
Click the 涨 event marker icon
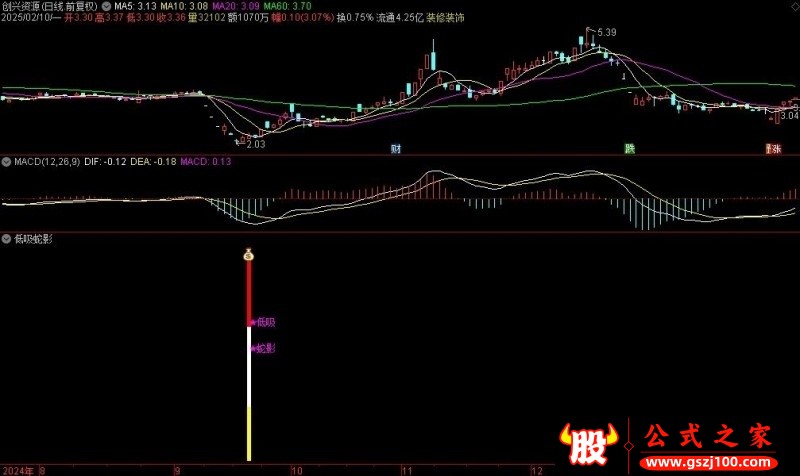click(x=774, y=148)
